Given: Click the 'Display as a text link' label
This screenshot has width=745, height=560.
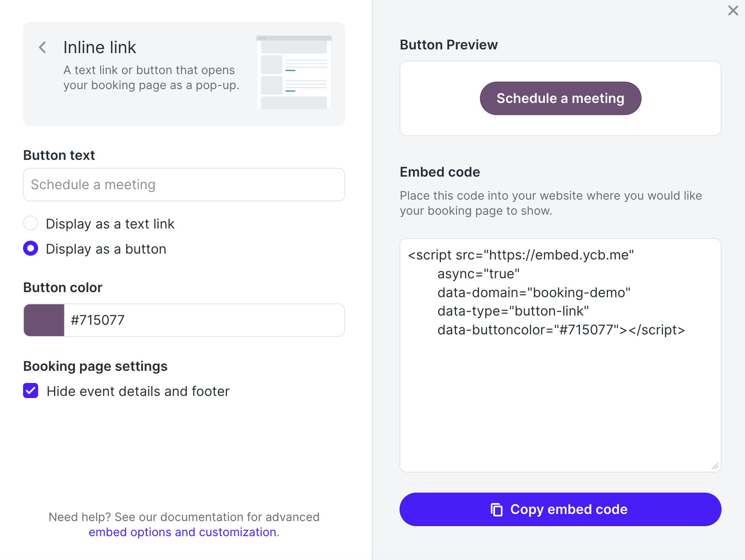Looking at the screenshot, I should click(x=110, y=224).
